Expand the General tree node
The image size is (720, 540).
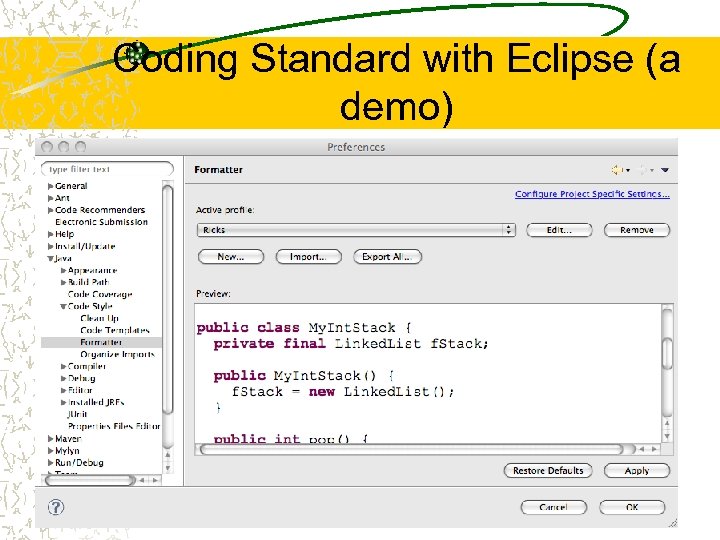(51, 186)
